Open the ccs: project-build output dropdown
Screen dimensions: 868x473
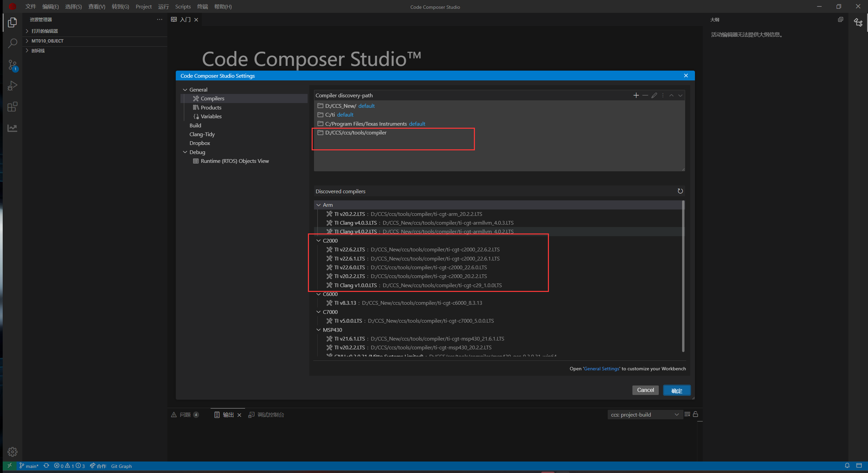[x=645, y=415]
